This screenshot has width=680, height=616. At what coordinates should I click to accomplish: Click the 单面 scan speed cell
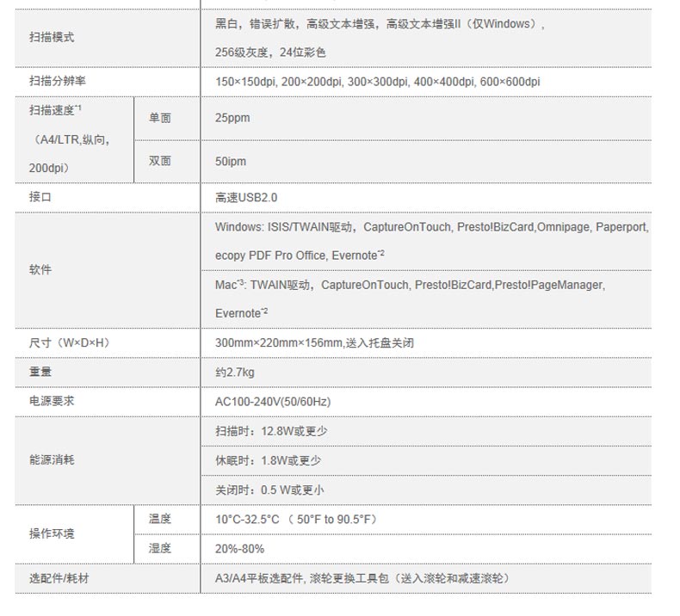tap(159, 118)
